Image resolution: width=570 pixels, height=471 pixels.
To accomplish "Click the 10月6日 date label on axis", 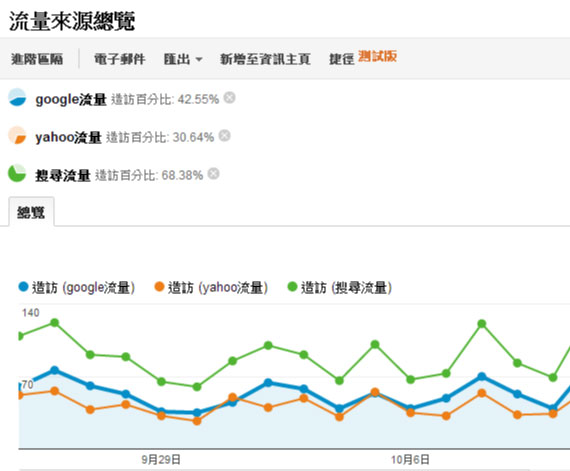I will (410, 460).
